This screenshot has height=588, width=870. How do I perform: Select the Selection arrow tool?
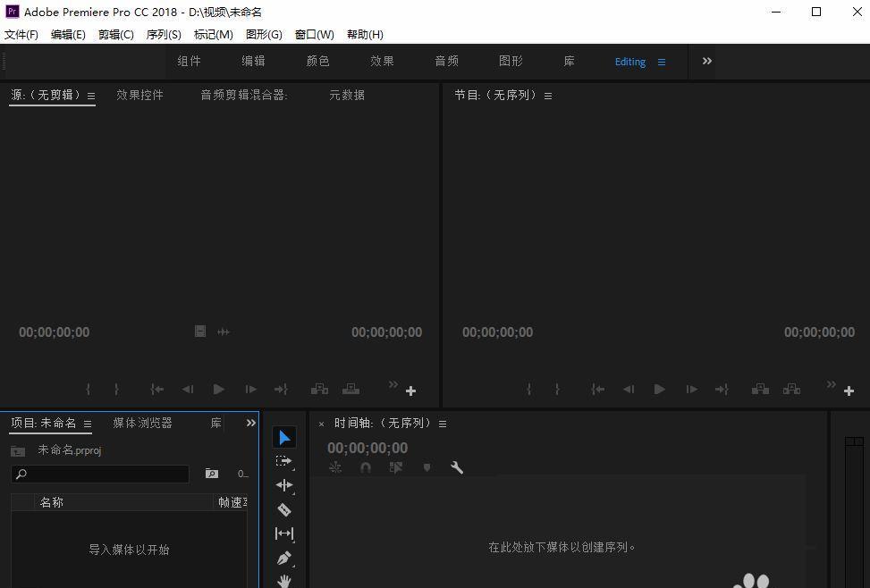pyautogui.click(x=284, y=437)
